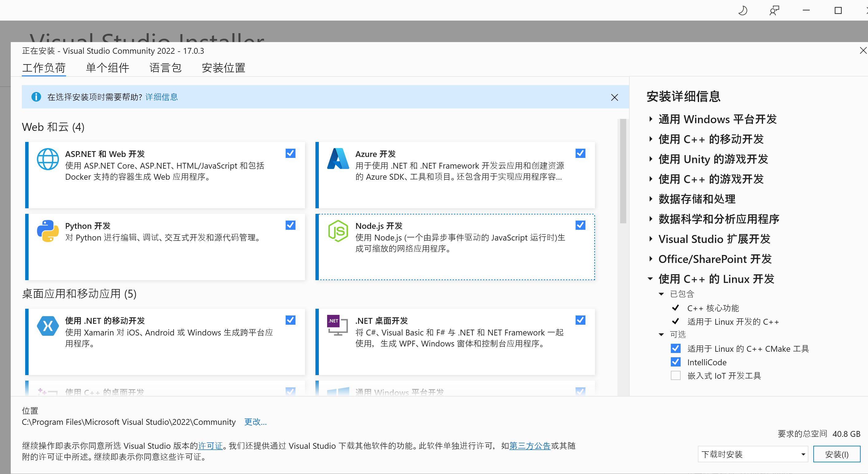Uncheck the Node.js 开发 workload checkbox
Viewport: 868px width, 474px height.
point(580,225)
